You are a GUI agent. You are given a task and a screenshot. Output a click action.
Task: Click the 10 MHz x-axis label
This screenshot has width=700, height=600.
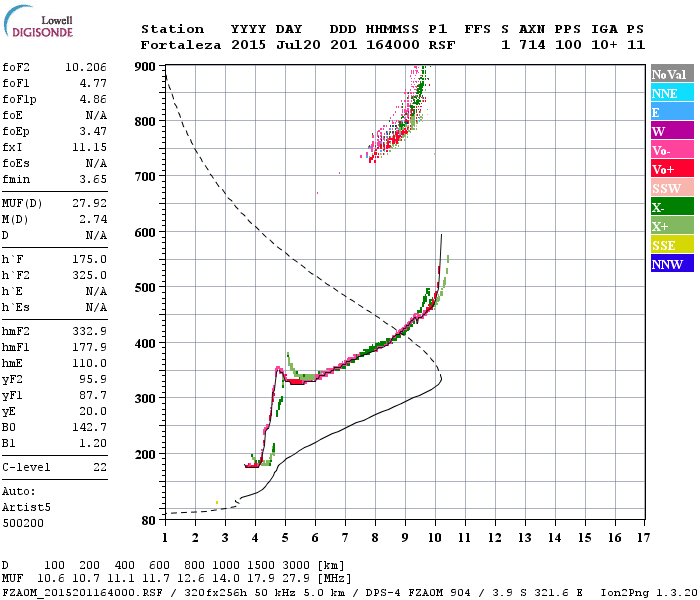point(435,538)
